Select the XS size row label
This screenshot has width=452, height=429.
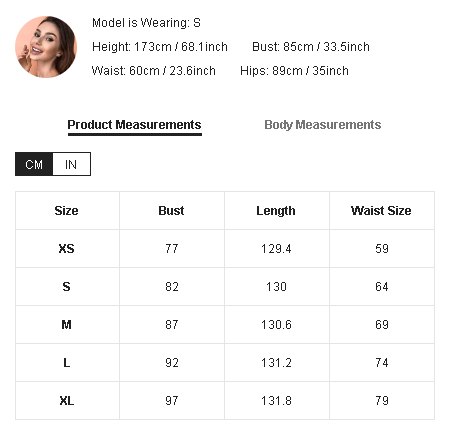click(x=66, y=249)
